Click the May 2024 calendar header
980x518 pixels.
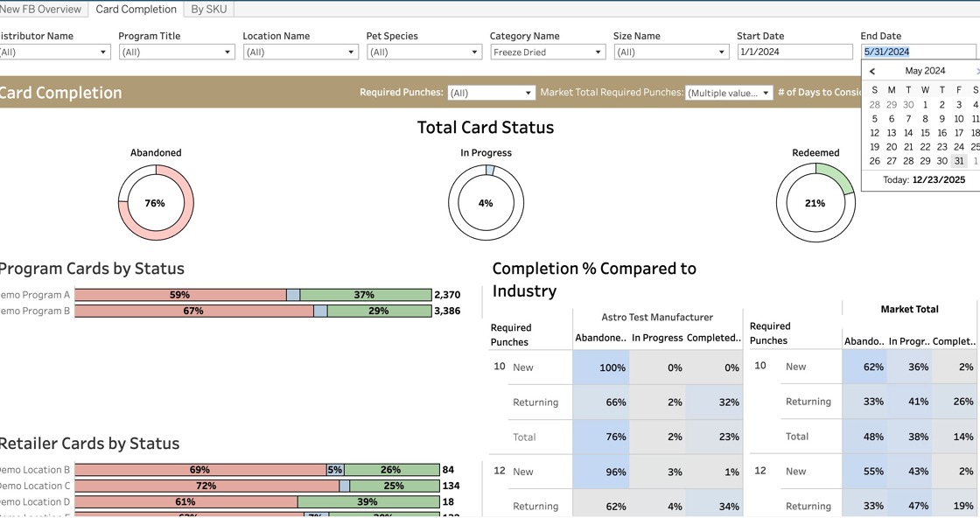click(x=925, y=72)
